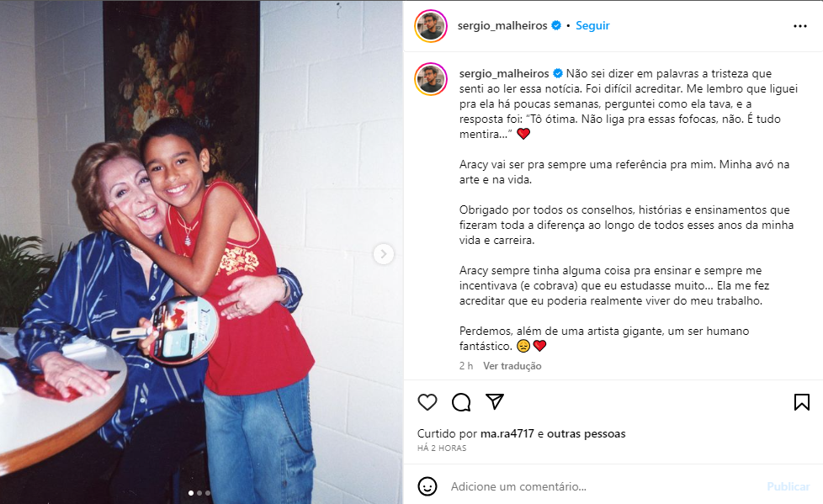This screenshot has width=823, height=504.
Task: View outras pessoas who liked the post
Action: click(x=587, y=433)
